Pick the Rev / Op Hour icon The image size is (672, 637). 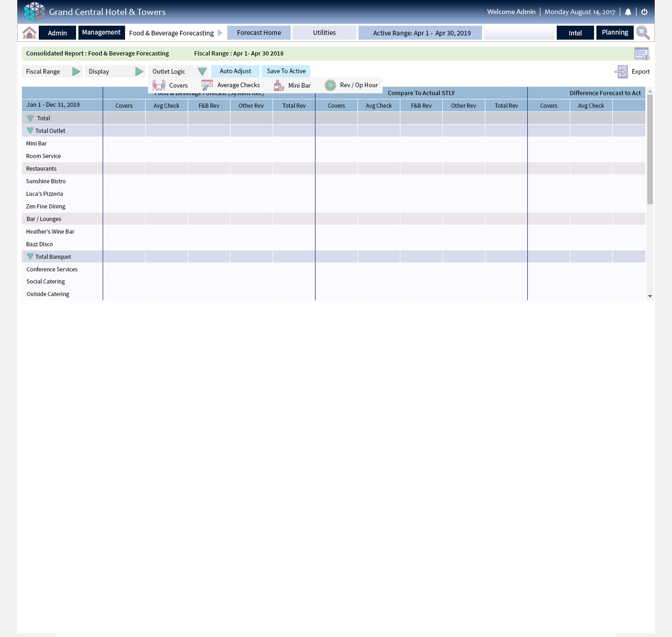[330, 85]
